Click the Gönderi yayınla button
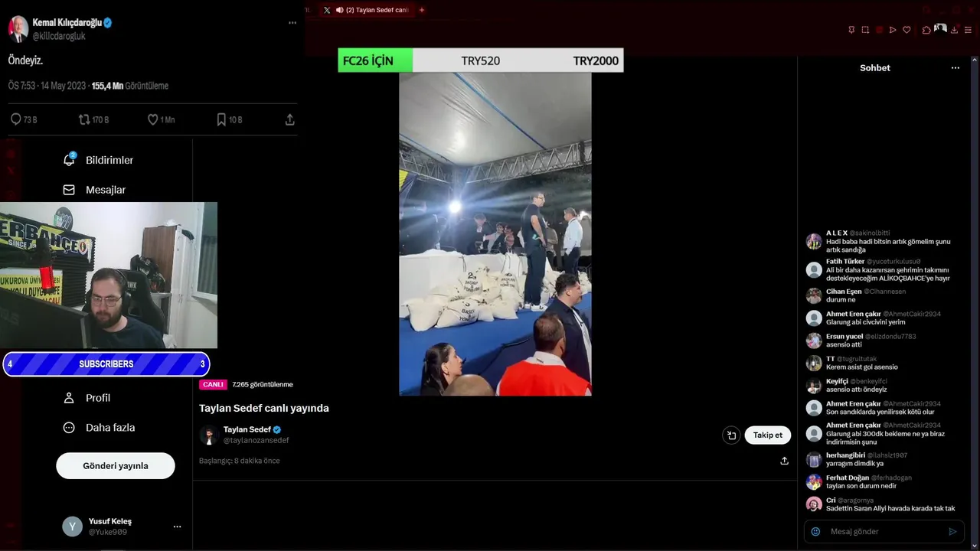The width and height of the screenshot is (980, 551). (x=116, y=465)
